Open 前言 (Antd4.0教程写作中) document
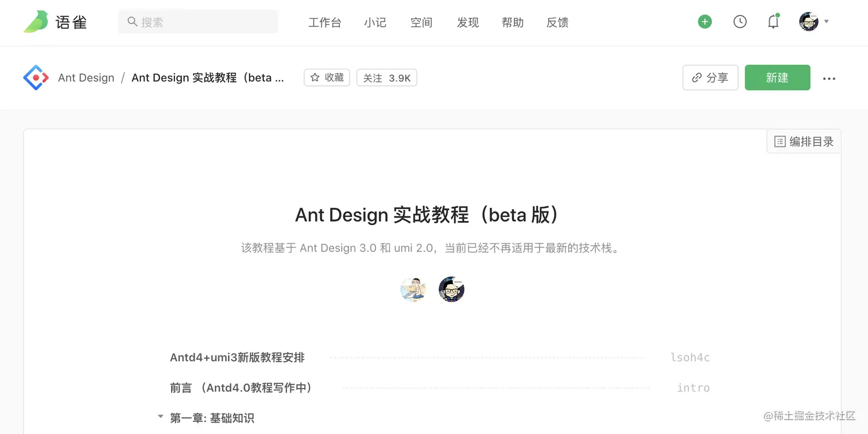The height and width of the screenshot is (434, 868). point(241,388)
